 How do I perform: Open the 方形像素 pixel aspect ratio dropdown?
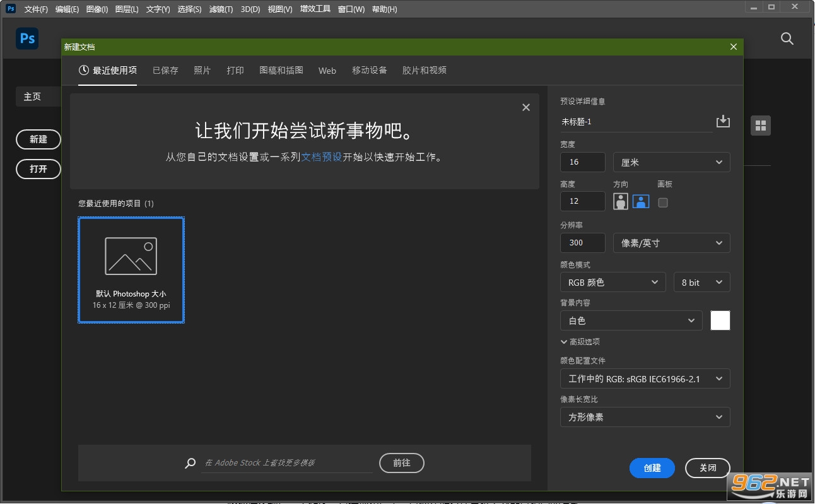[645, 417]
